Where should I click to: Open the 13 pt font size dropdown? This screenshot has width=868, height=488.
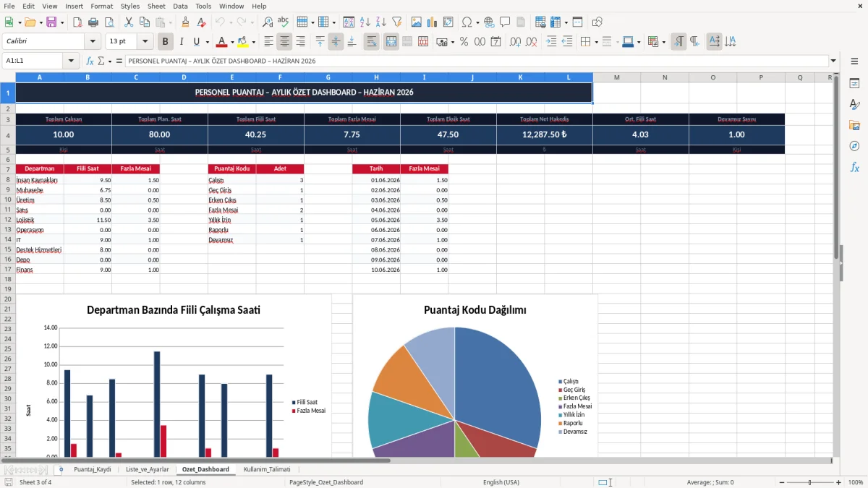(145, 42)
